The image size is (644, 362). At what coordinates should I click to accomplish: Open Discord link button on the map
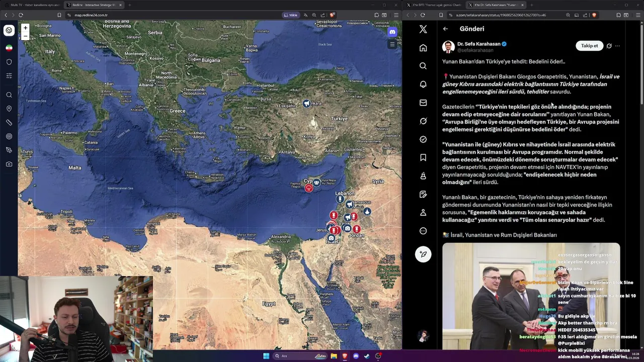pyautogui.click(x=392, y=32)
